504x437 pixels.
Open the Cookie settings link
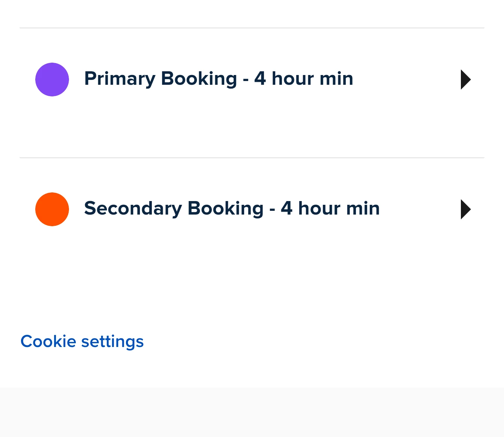pos(82,341)
